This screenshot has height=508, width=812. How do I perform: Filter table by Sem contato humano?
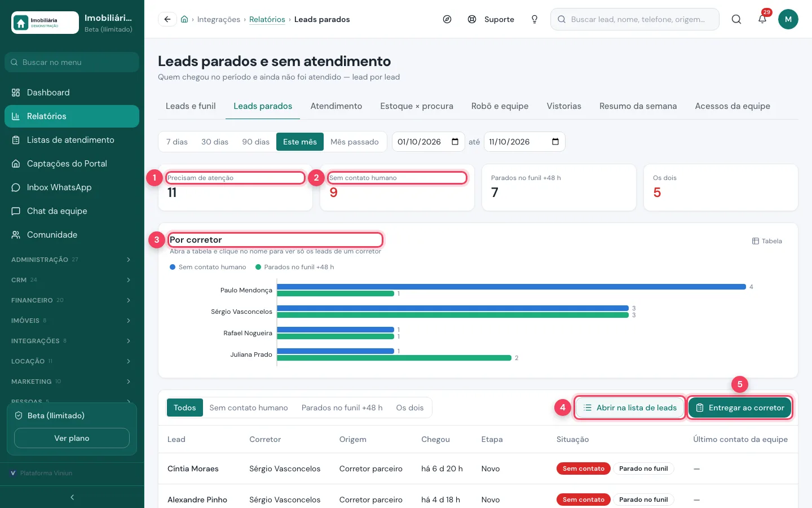click(x=249, y=408)
